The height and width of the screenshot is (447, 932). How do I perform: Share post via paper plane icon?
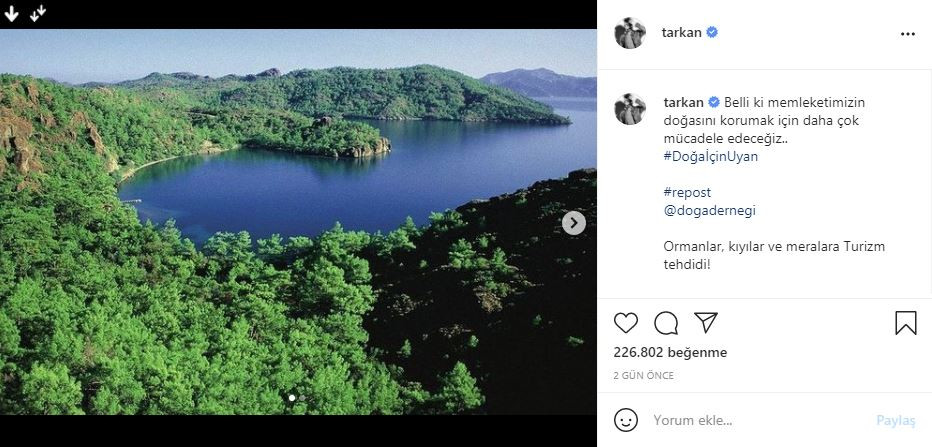(706, 323)
